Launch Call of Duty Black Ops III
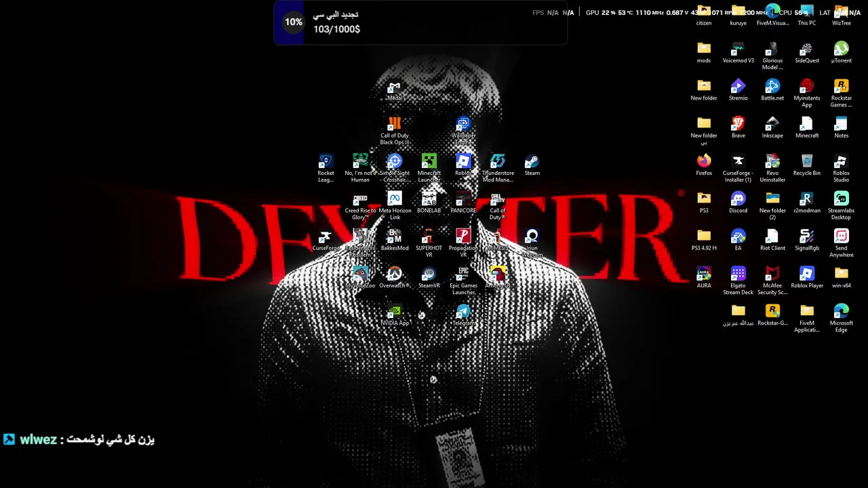Screen dimensions: 868x488 (x=394, y=130)
